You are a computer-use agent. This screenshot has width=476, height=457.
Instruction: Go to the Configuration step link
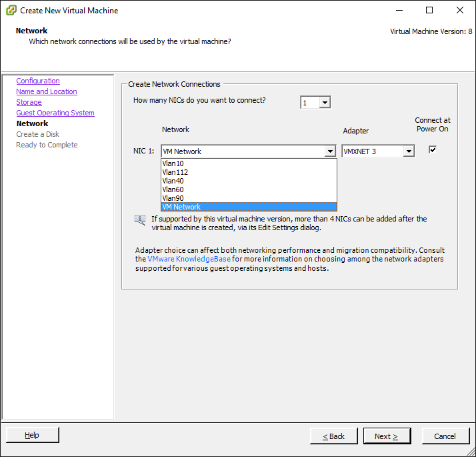pyautogui.click(x=38, y=81)
